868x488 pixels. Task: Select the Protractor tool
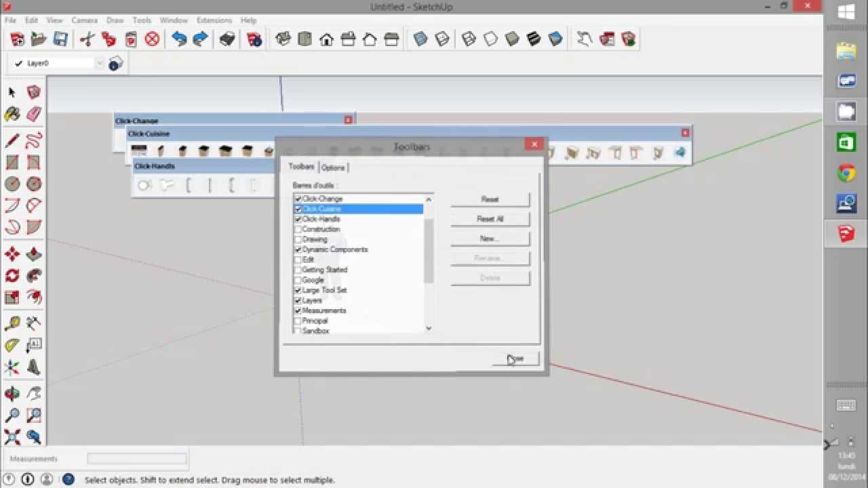click(12, 346)
